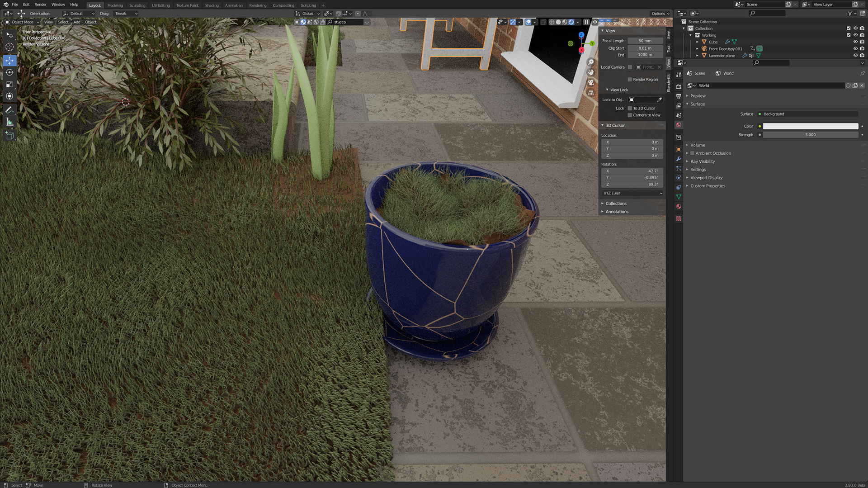The height and width of the screenshot is (488, 868).
Task: Open the Object Constraints properties tab
Action: (679, 187)
